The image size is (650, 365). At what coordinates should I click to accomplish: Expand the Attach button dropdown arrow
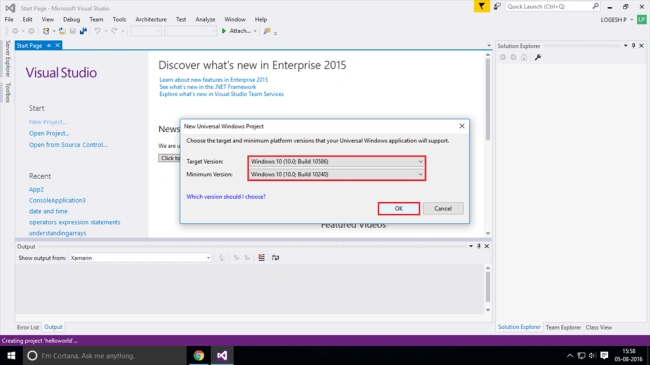coord(255,31)
